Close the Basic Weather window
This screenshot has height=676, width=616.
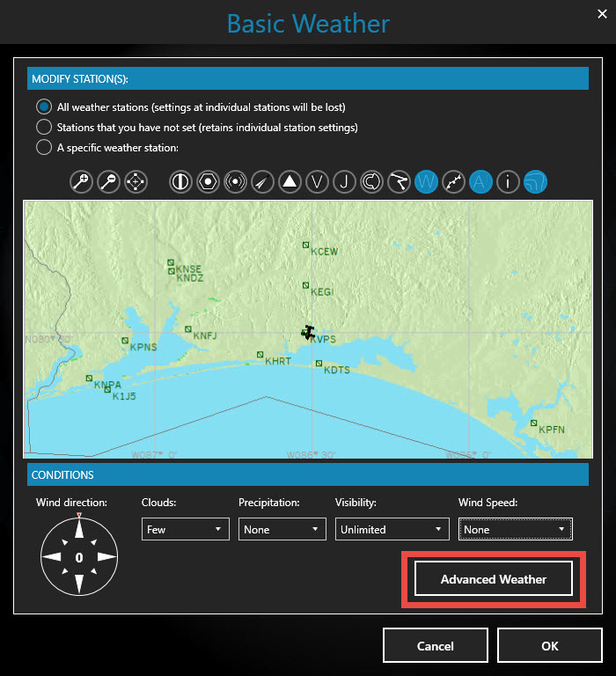[x=602, y=14]
